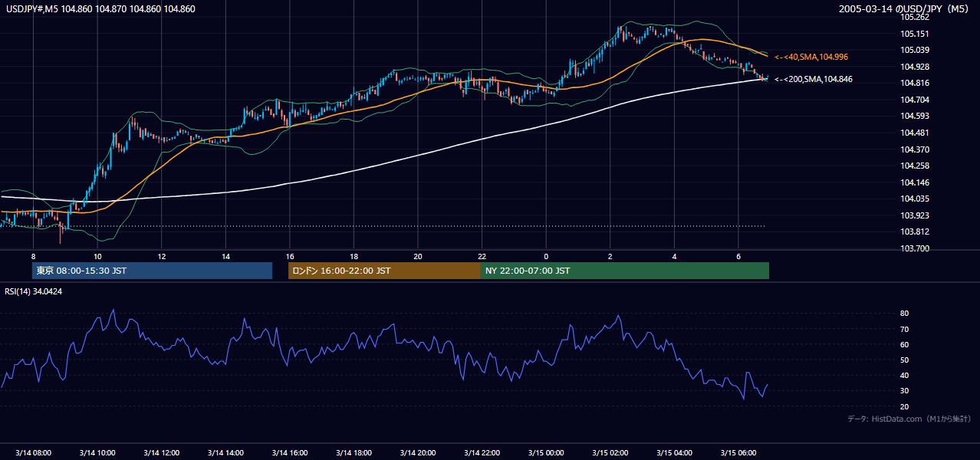Click RSI scale value 80
The width and height of the screenshot is (980, 460).
tap(905, 314)
